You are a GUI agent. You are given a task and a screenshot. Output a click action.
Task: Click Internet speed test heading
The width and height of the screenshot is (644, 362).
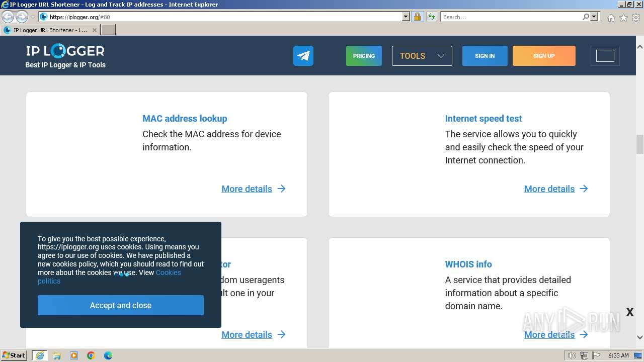click(484, 119)
